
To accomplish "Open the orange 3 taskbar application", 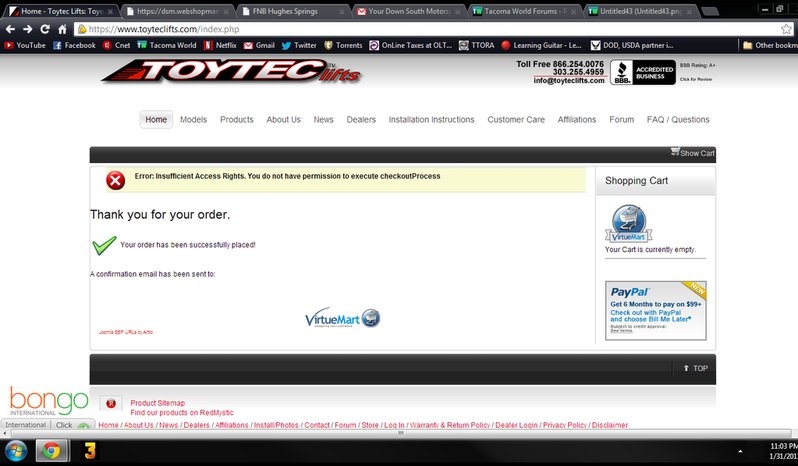I will tap(90, 451).
